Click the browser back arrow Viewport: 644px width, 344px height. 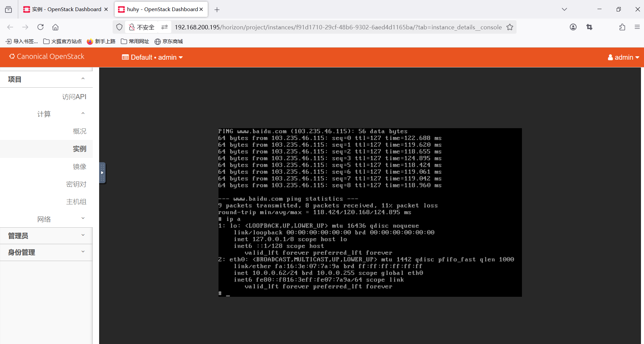(x=10, y=27)
